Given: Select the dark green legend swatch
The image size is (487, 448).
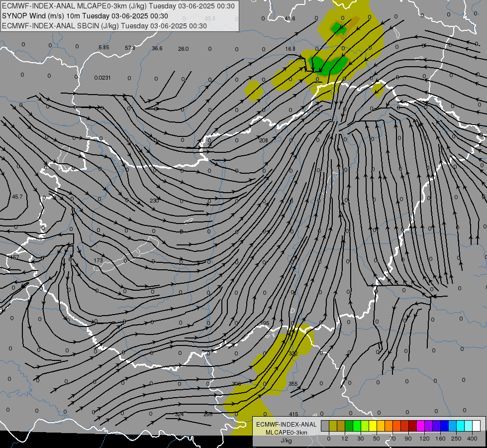Looking at the screenshot, I should pyautogui.click(x=349, y=426).
